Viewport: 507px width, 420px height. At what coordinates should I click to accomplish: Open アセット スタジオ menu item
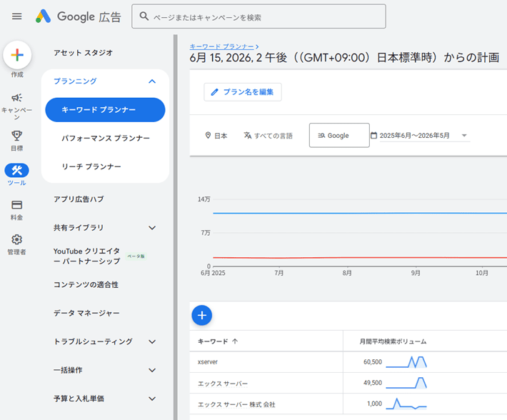click(x=83, y=53)
